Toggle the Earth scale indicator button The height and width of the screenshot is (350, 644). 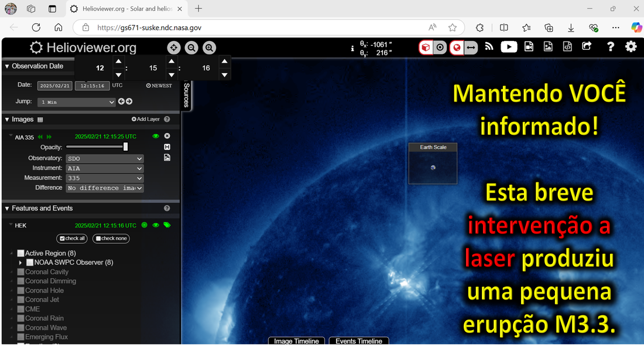coord(457,47)
